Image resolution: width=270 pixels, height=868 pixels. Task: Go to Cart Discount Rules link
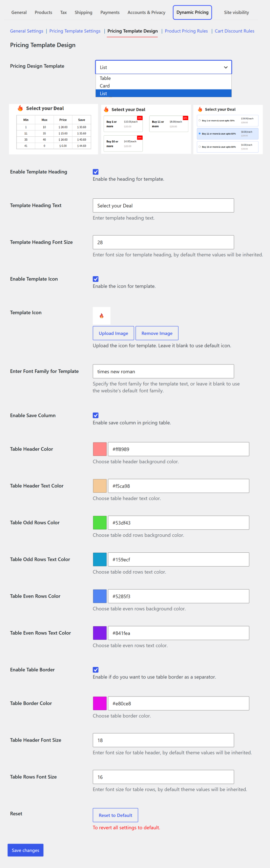234,31
